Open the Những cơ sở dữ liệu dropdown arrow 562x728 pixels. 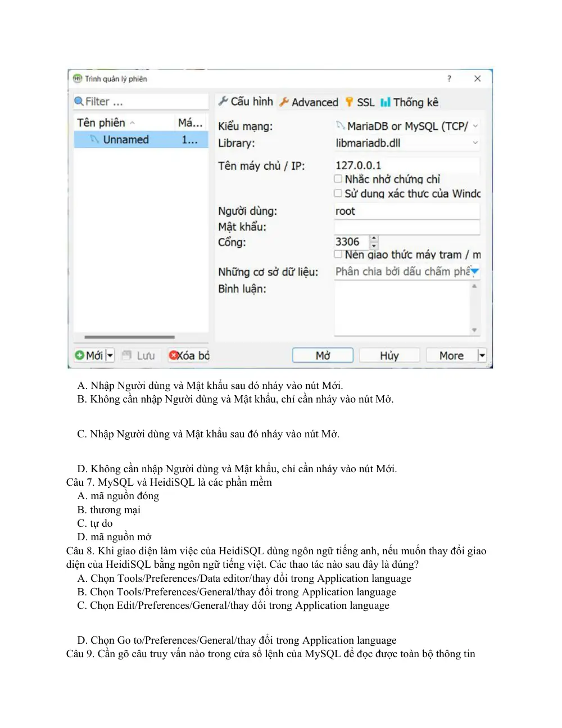475,272
